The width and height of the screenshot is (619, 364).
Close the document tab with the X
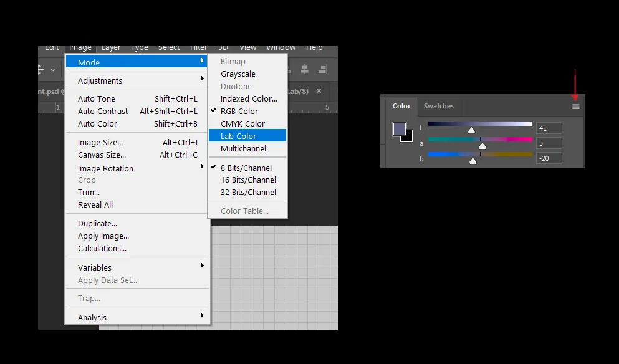pyautogui.click(x=319, y=91)
